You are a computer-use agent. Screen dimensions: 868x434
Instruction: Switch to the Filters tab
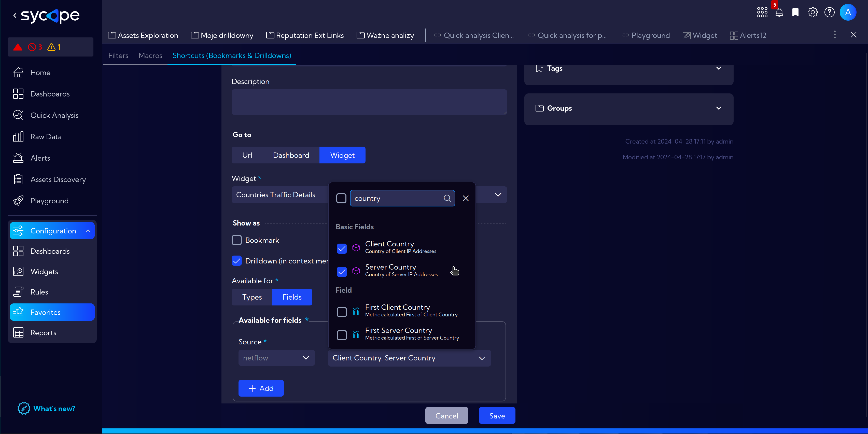(118, 55)
